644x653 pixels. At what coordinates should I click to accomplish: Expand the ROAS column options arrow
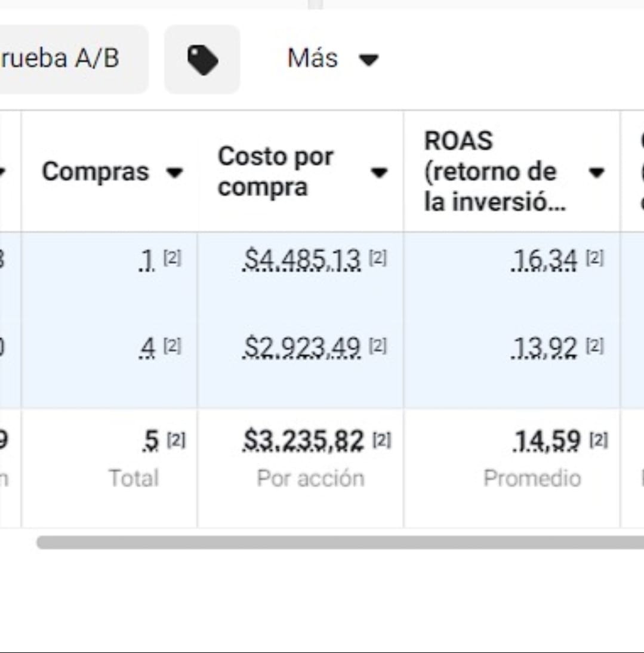click(596, 173)
